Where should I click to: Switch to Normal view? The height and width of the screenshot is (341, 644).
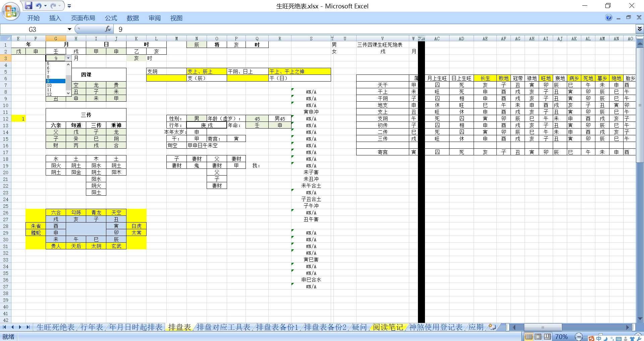pyautogui.click(x=529, y=337)
